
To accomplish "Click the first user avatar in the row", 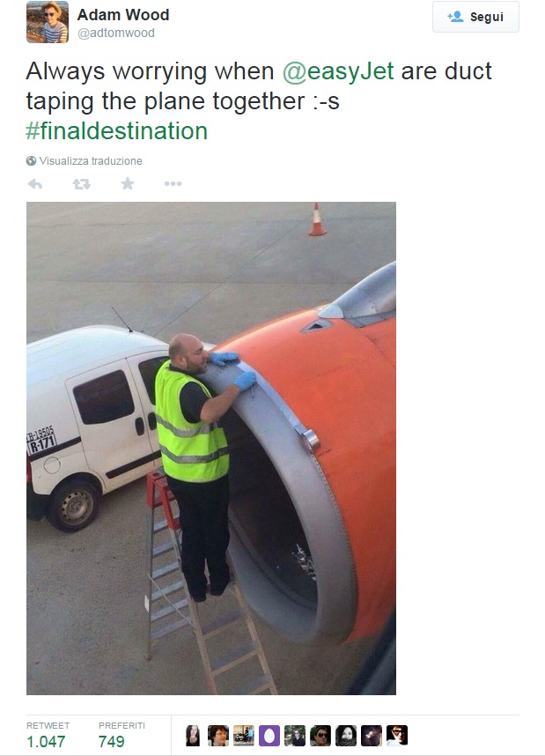I will [193, 736].
